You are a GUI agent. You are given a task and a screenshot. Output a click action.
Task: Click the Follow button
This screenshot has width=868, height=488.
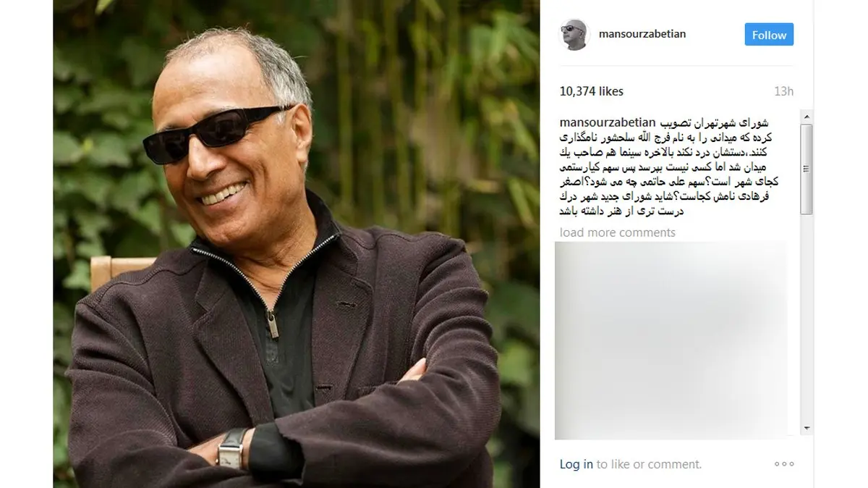769,35
